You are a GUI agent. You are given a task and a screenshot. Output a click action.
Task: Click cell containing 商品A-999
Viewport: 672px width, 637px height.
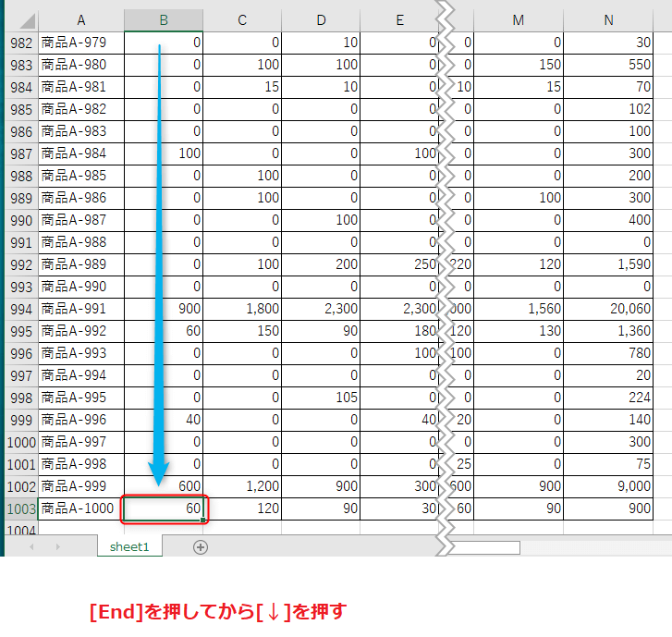click(x=81, y=486)
